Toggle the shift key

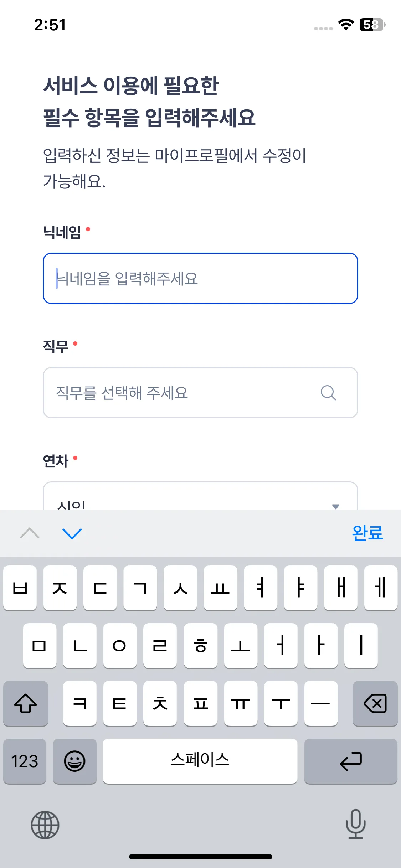[x=26, y=703]
